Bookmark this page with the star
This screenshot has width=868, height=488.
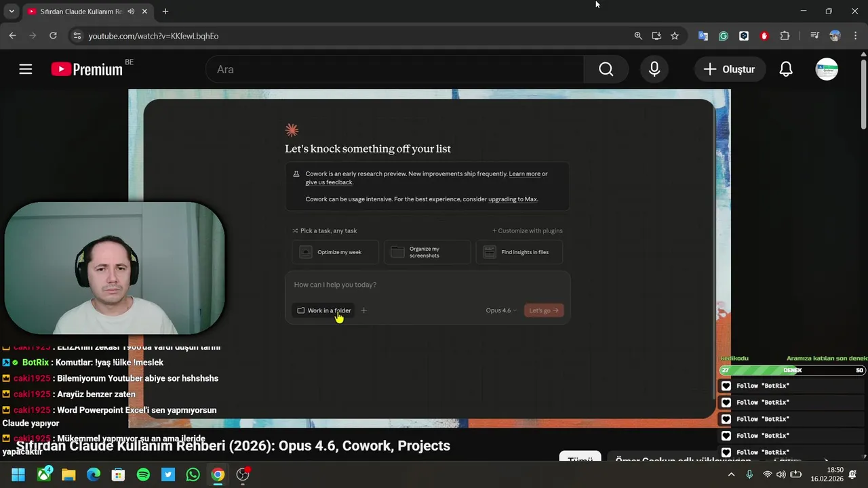click(675, 36)
